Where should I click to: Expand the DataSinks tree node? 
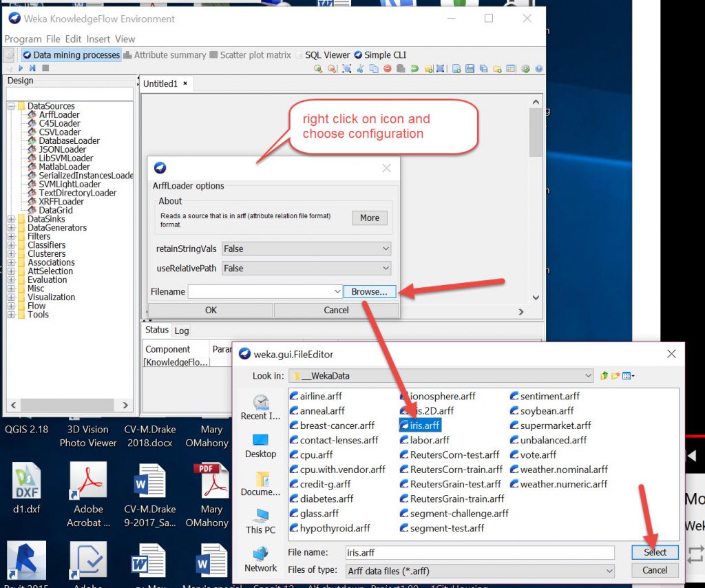(x=11, y=219)
